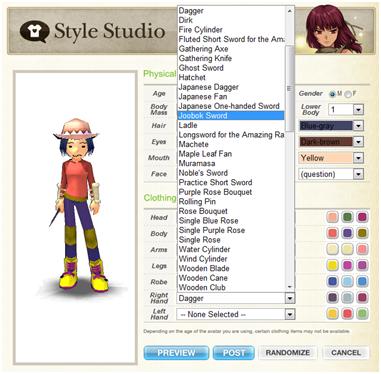The height and width of the screenshot is (374, 381).
Task: Pick the green swatch in Head row
Action: pyautogui.click(x=347, y=217)
